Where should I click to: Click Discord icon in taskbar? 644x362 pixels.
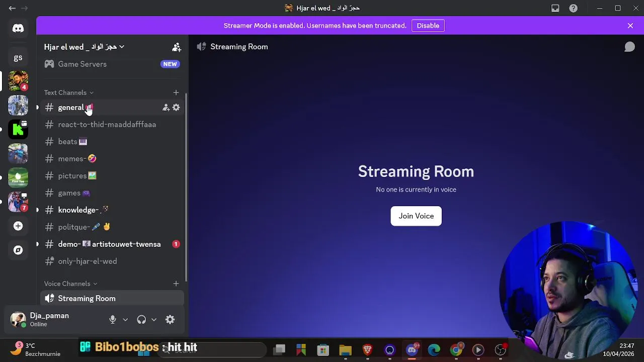pos(412,350)
